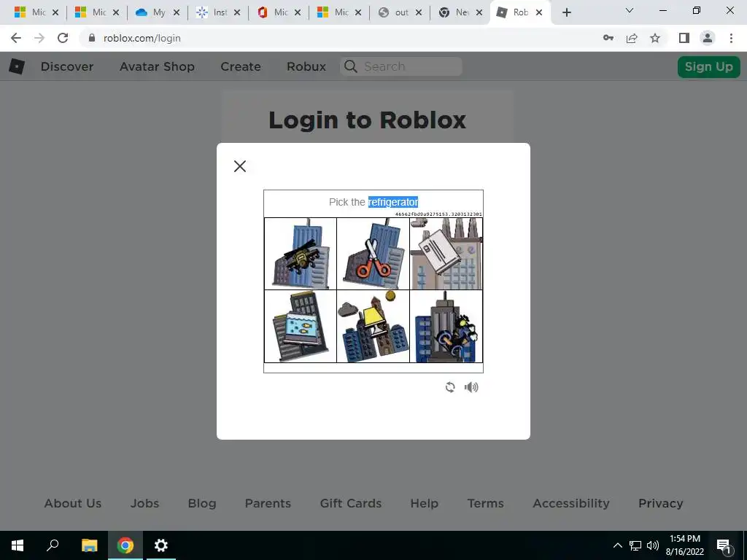Open the Windows Start menu
747x560 pixels.
pos(18,545)
